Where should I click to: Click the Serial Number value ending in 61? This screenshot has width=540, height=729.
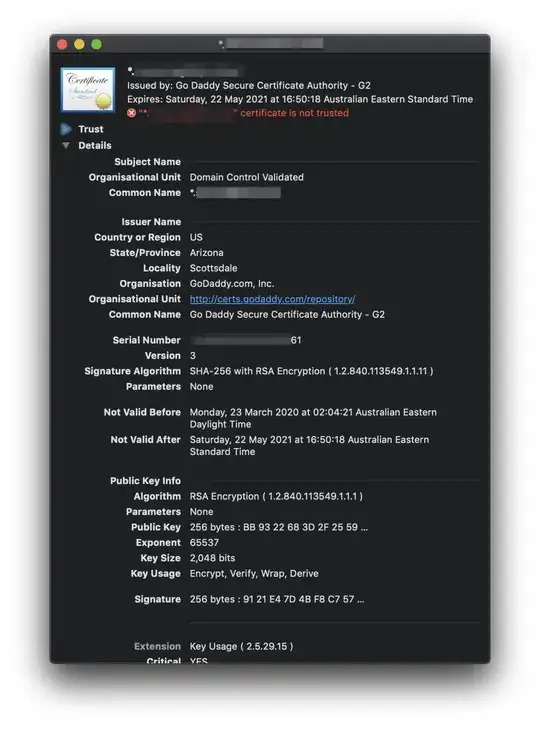pos(247,340)
